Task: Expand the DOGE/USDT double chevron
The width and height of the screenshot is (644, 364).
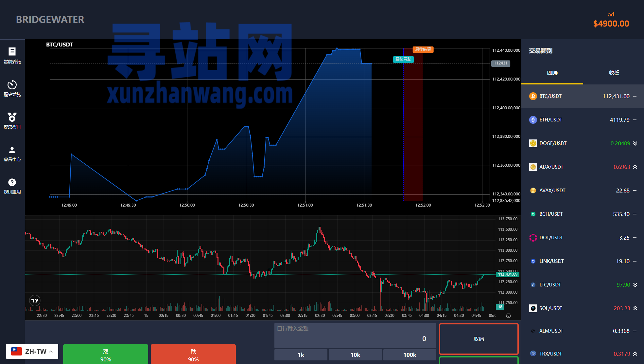Action: pyautogui.click(x=635, y=143)
